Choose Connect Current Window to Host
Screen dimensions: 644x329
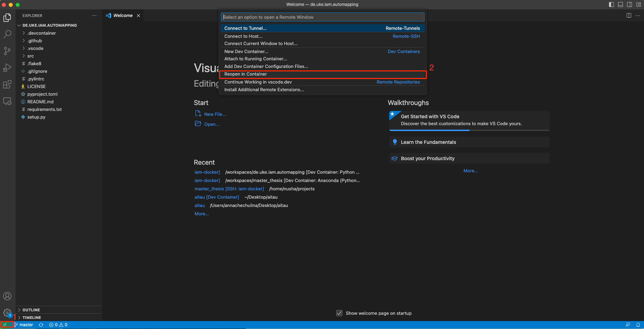[322, 44]
